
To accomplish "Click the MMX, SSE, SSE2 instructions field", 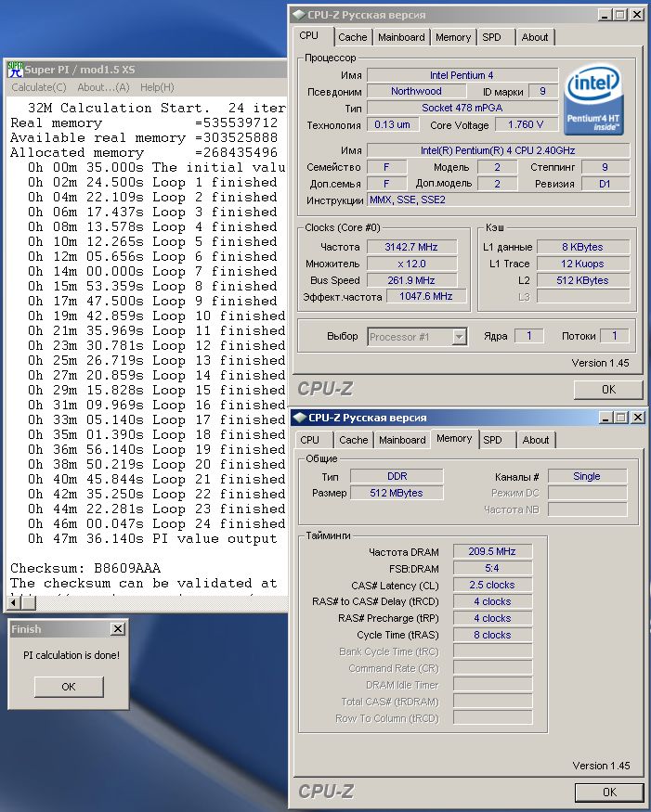I will [498, 200].
